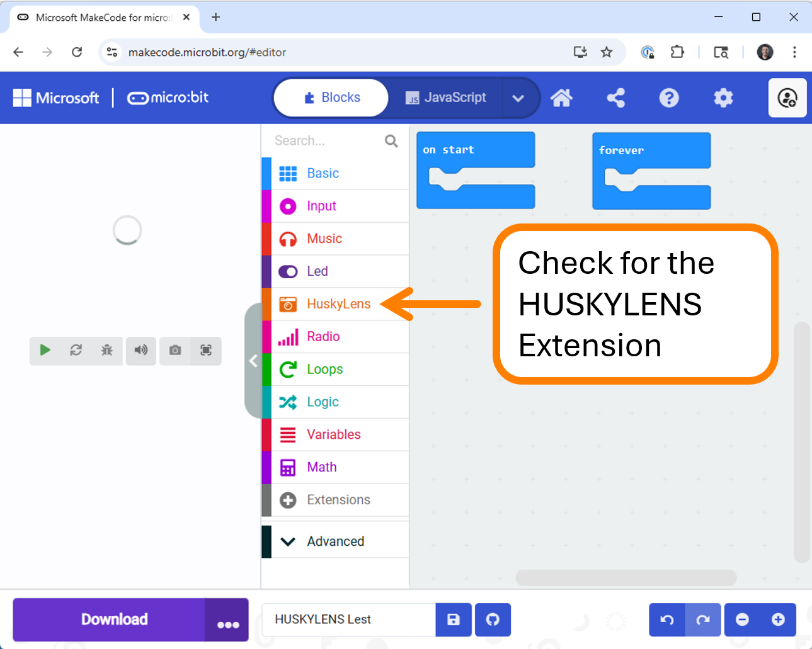The width and height of the screenshot is (812, 649).
Task: Click the workspace horizontal scrollbar
Action: [626, 577]
